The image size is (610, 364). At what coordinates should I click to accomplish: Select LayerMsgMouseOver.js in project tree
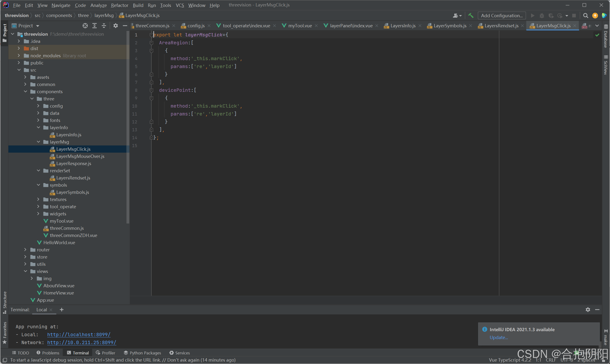pyautogui.click(x=80, y=156)
